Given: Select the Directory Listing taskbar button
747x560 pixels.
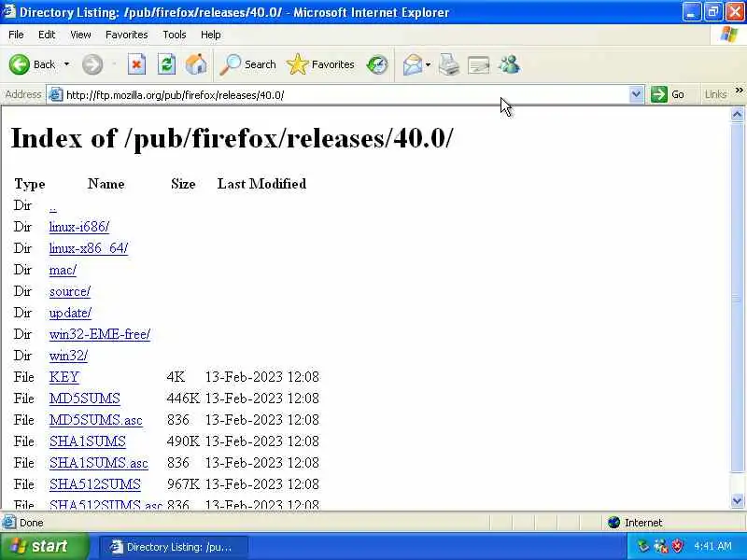Looking at the screenshot, I should point(174,547).
